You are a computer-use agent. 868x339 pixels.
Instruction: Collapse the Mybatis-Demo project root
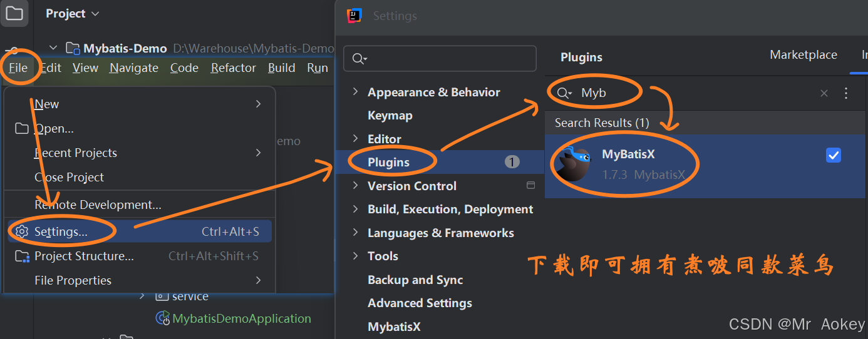pos(53,48)
